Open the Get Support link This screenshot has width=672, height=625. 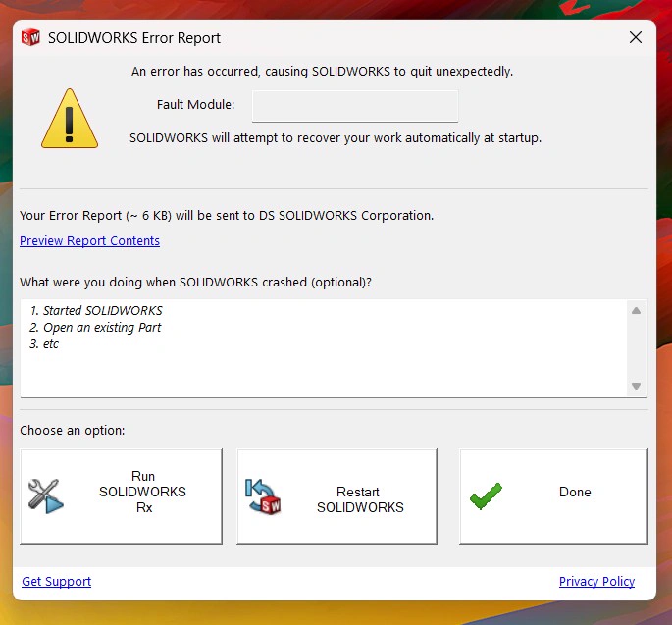click(x=56, y=582)
